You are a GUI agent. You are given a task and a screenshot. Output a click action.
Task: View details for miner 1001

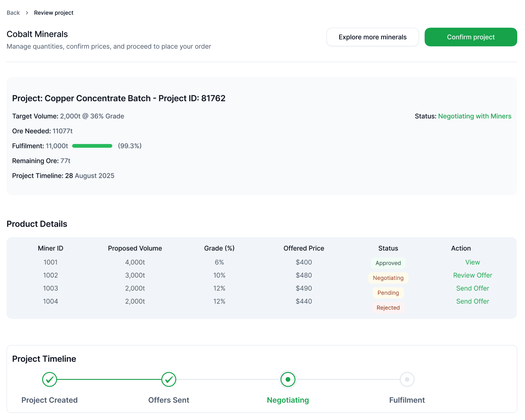(x=472, y=262)
